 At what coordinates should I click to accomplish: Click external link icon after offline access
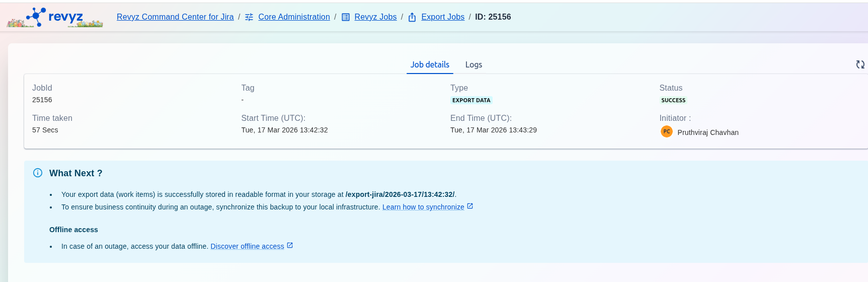click(x=290, y=246)
